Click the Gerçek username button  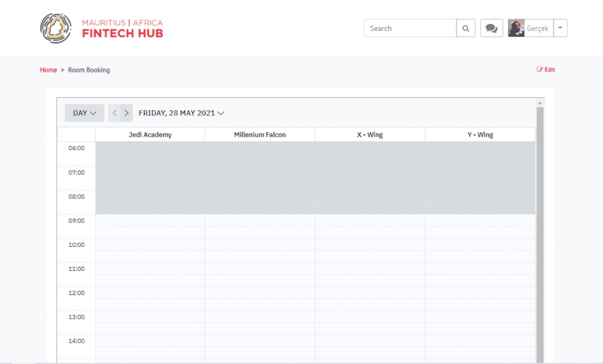click(538, 28)
